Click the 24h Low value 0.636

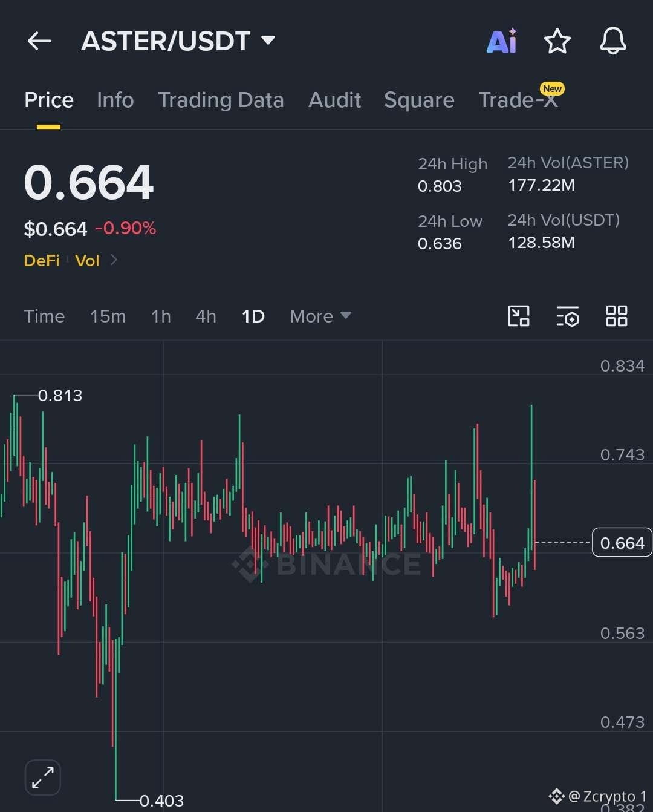tap(440, 244)
